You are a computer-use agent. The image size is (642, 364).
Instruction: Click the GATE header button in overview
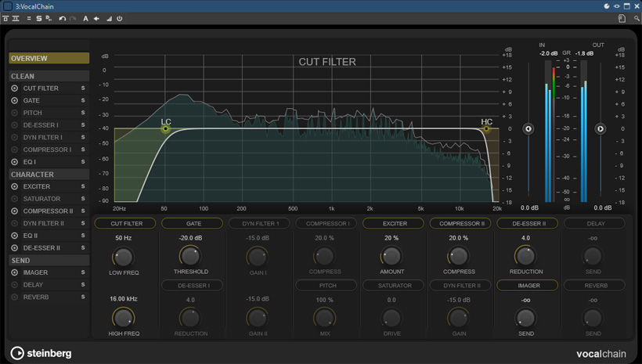coord(193,224)
